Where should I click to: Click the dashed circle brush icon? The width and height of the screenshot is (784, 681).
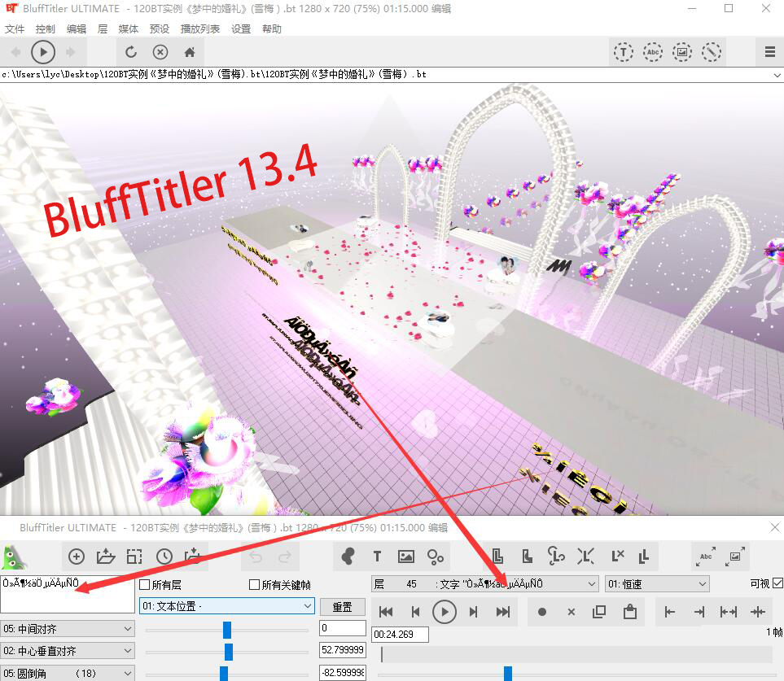pyautogui.click(x=712, y=52)
